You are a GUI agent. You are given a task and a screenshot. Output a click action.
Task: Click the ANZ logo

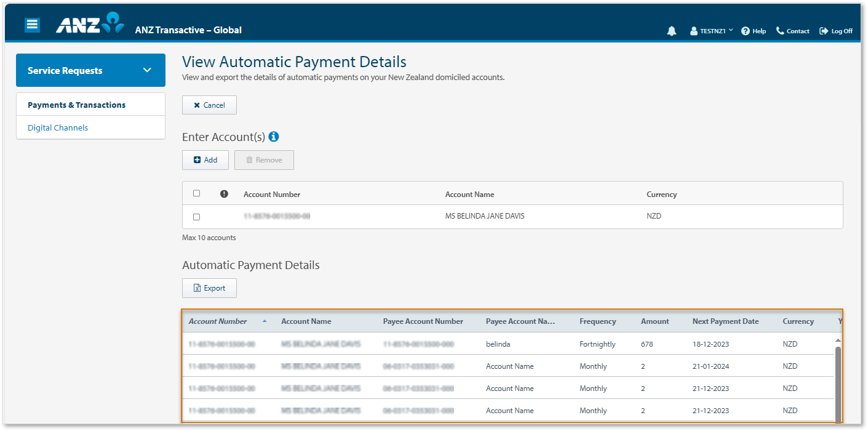coord(86,23)
